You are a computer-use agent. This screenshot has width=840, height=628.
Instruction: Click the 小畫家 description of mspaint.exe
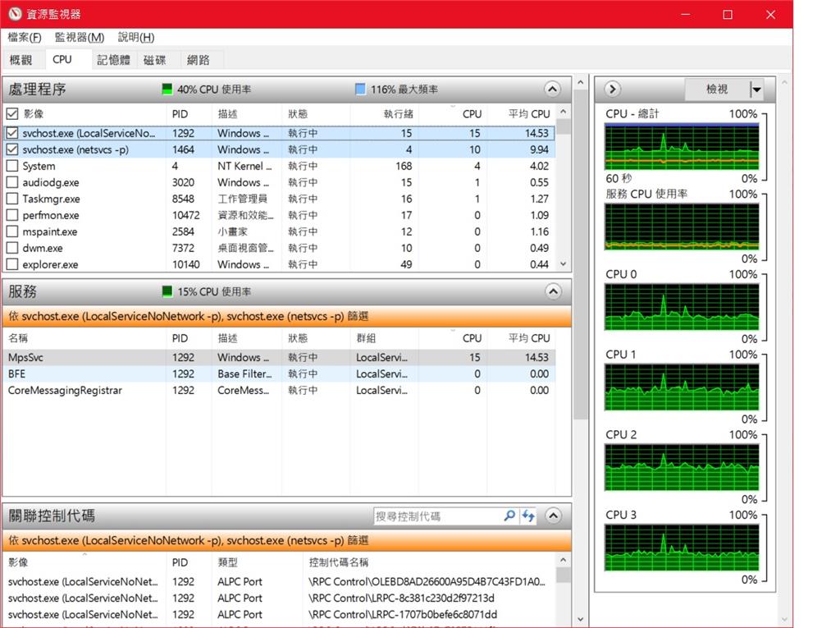pos(232,231)
